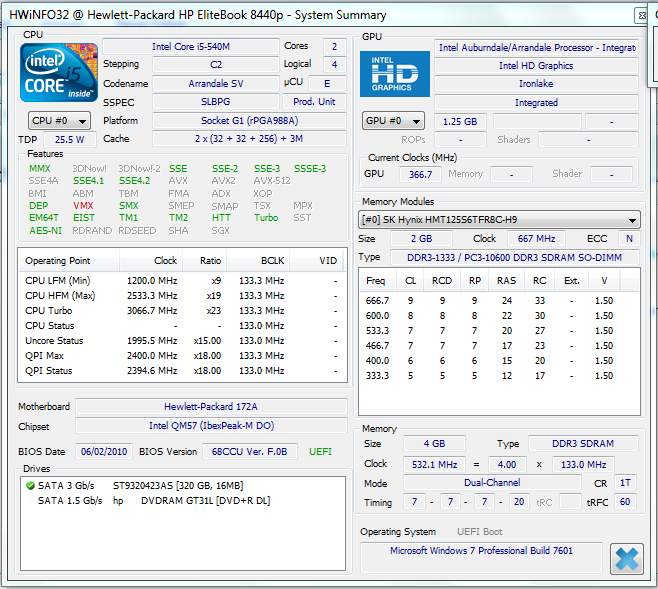The image size is (658, 589).
Task: Click the DDR3-1333 memory Type field
Action: (x=515, y=258)
